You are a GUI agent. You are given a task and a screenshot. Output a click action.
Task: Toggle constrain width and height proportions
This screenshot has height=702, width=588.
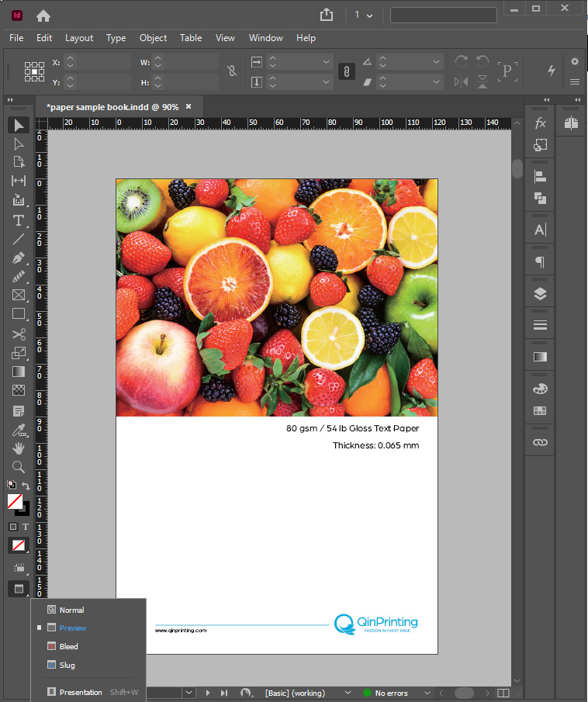point(231,71)
